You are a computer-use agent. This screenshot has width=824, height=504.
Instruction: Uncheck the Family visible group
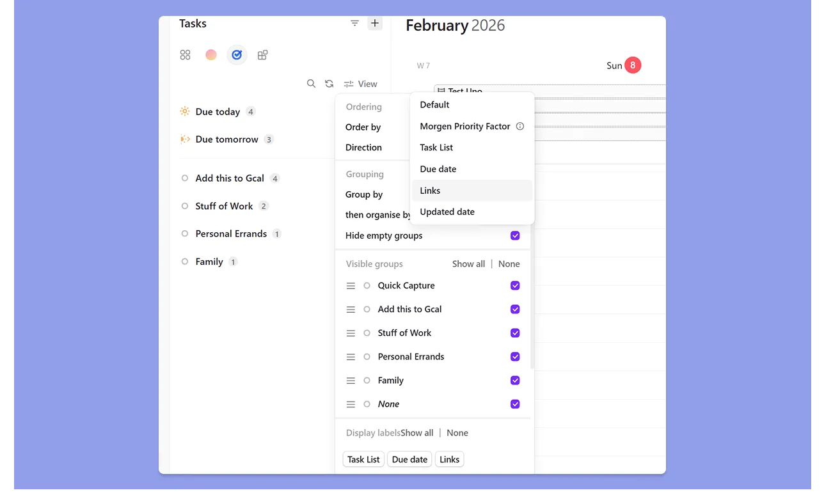(x=515, y=380)
